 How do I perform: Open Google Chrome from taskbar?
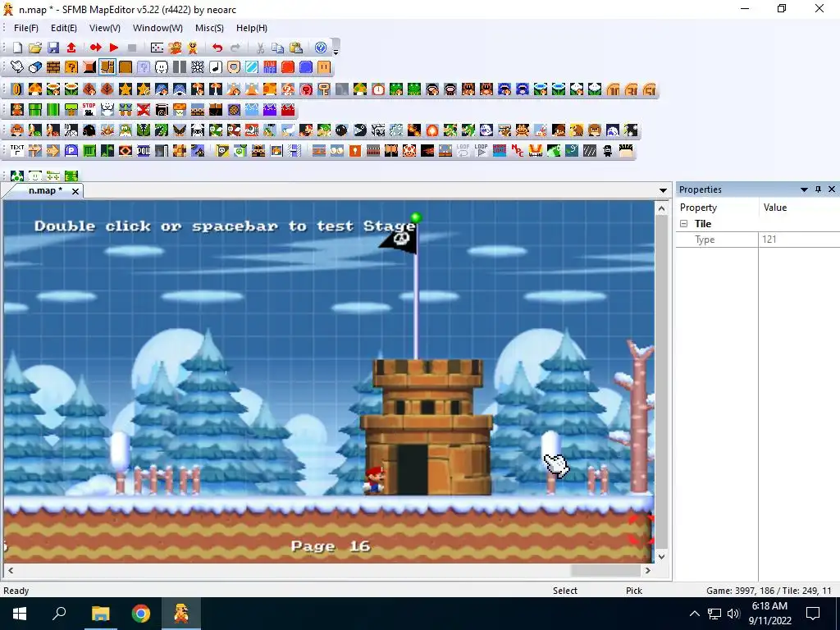(x=141, y=614)
